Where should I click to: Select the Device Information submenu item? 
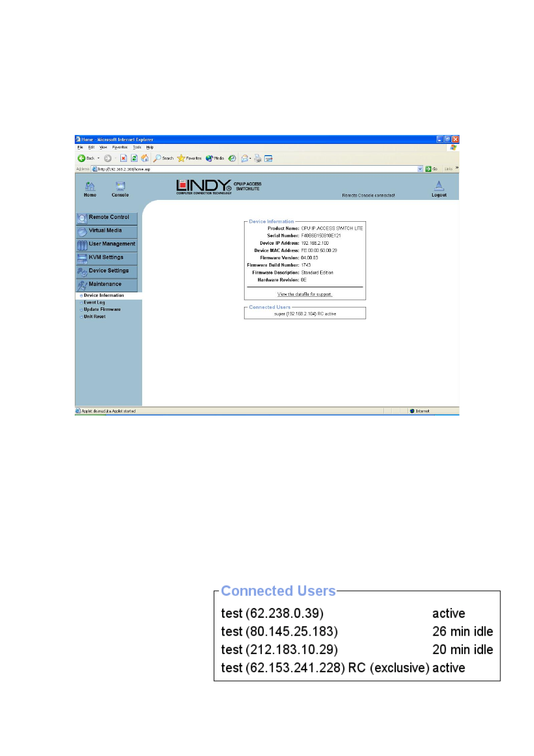[x=104, y=295]
